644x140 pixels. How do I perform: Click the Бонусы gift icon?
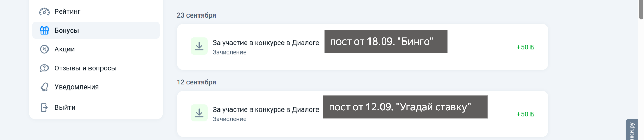click(44, 30)
